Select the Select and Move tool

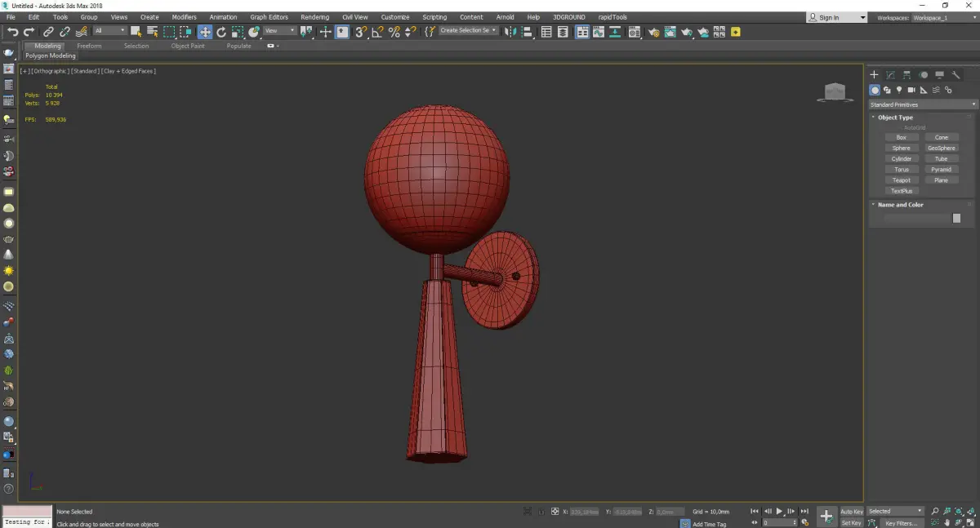[x=204, y=32]
